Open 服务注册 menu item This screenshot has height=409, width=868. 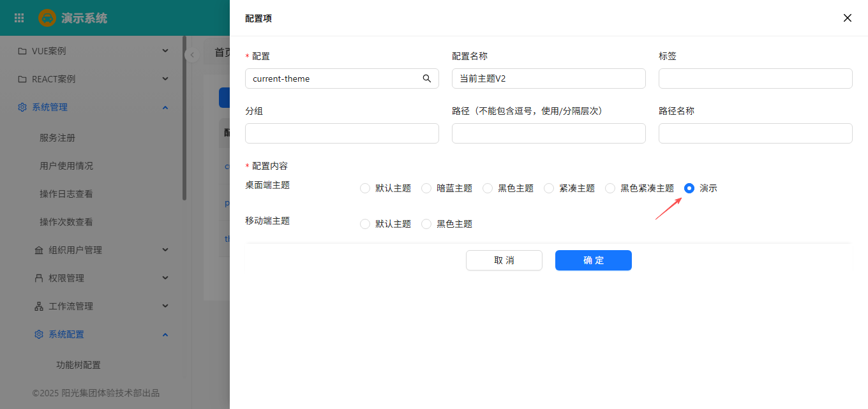(x=57, y=138)
